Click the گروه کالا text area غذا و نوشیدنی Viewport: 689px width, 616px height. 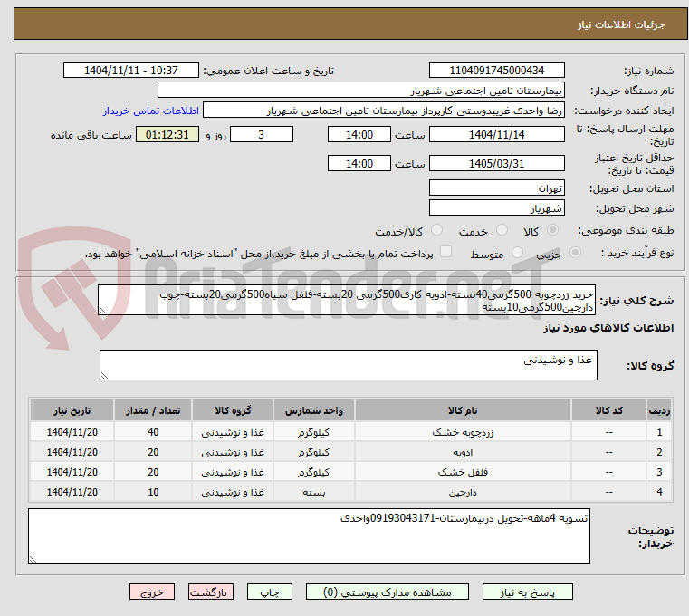click(348, 365)
